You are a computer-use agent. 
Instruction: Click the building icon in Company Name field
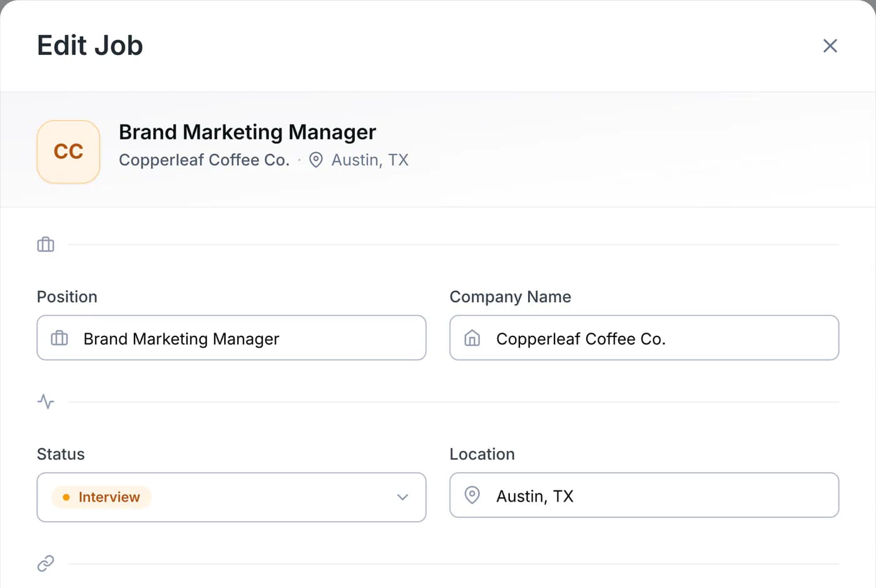[472, 338]
